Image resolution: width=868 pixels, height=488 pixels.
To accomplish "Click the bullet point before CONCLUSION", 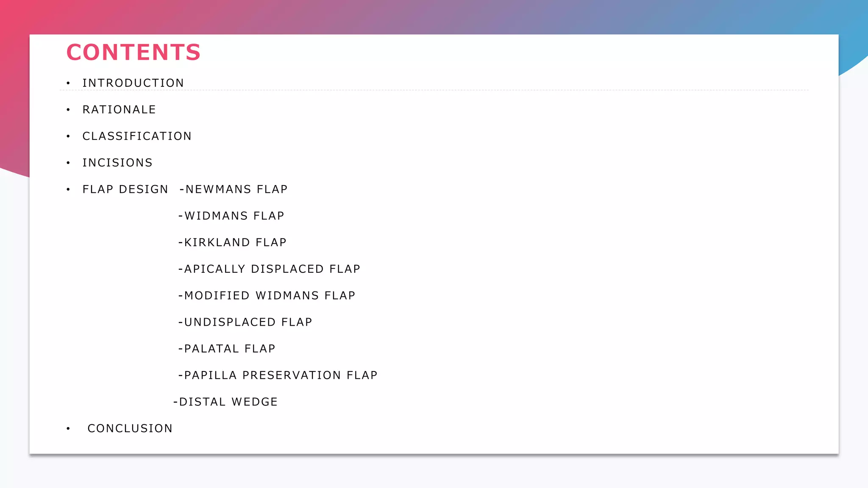I will point(68,429).
